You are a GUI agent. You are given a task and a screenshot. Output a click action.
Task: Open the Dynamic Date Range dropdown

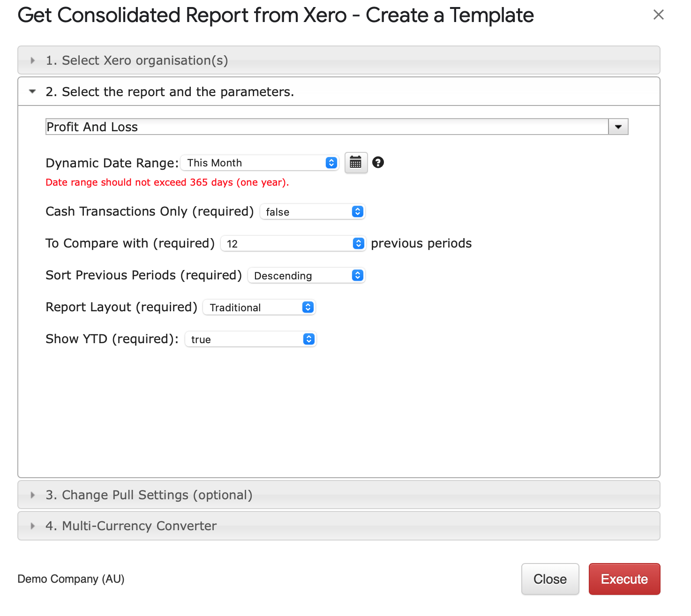(x=260, y=163)
